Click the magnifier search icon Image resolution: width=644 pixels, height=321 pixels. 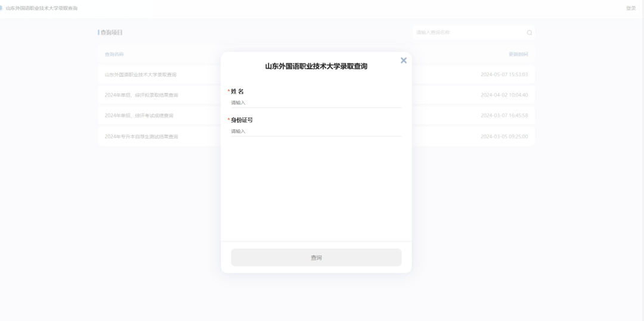click(529, 32)
